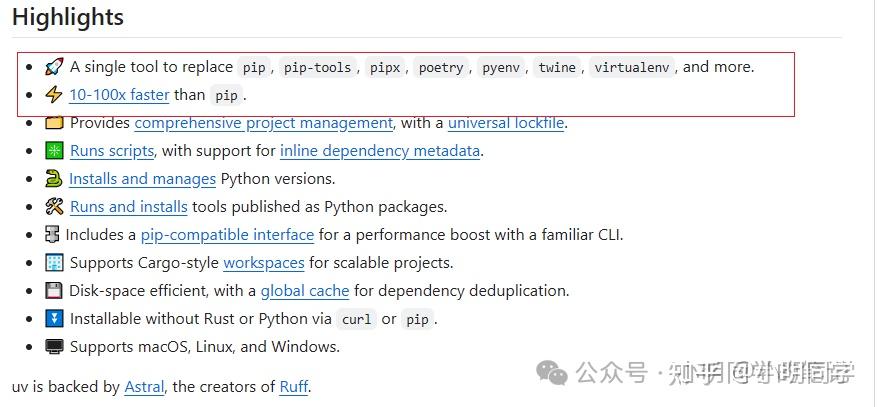Viewport: 877px width, 407px height.
Task: Click the green sparkle emoji icon
Action: click(54, 151)
